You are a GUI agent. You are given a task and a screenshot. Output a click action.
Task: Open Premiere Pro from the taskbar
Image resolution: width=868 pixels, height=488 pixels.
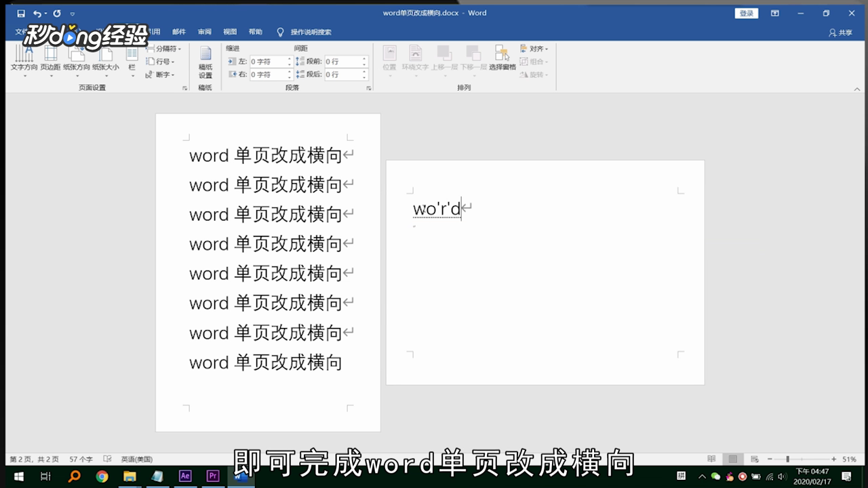pyautogui.click(x=213, y=476)
